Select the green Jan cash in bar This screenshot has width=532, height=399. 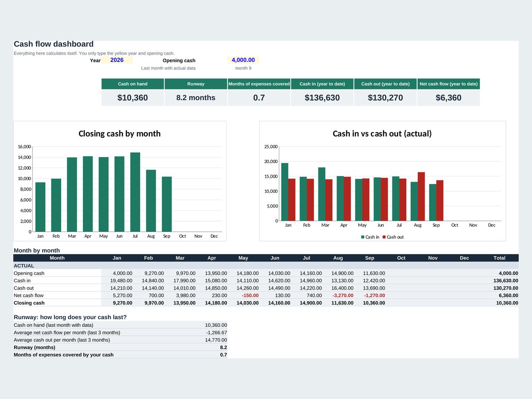285,192
